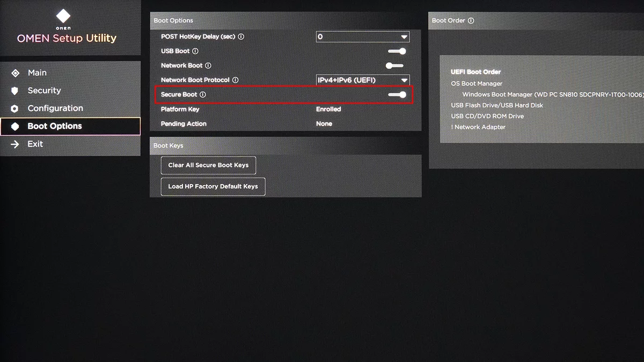Select USB Flash Drive/USB Hard Disk entry

coord(497,105)
